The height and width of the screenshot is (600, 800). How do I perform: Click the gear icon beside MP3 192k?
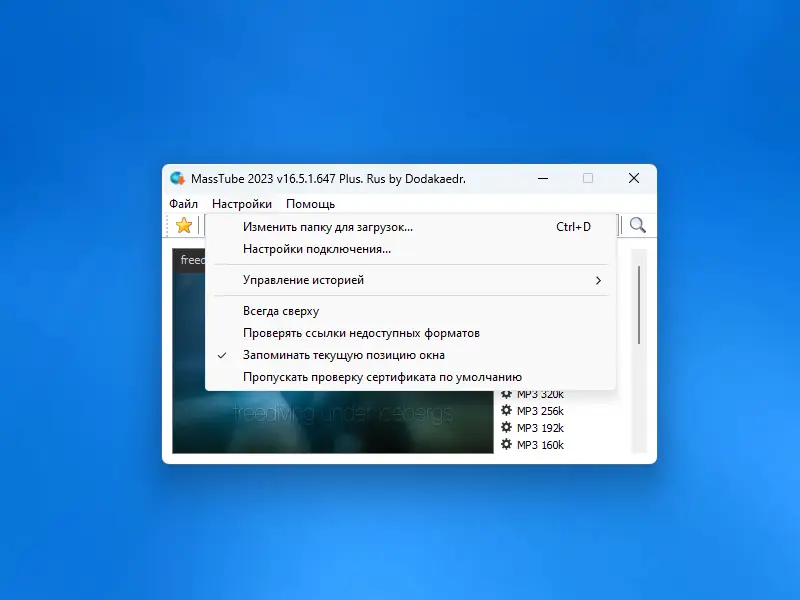click(x=506, y=427)
